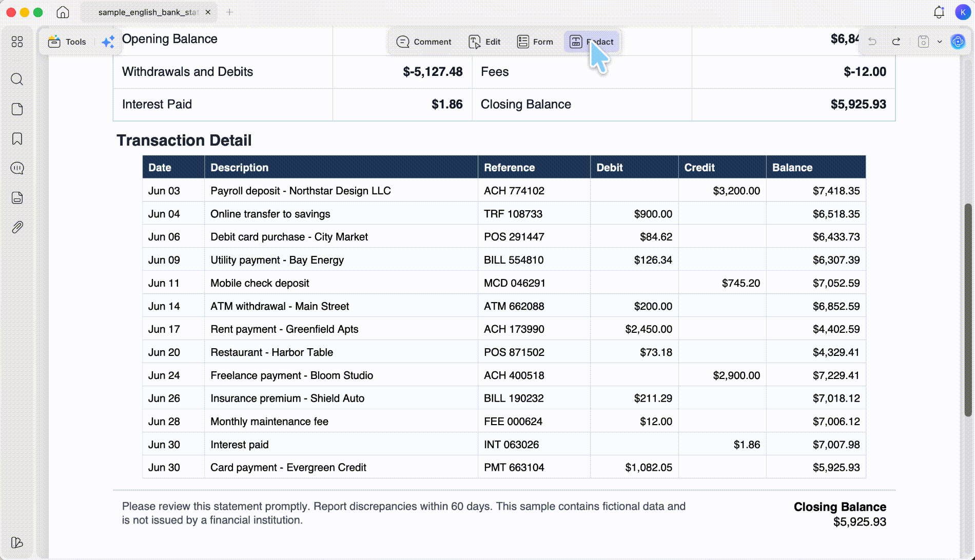Viewport: 975px width, 560px height.
Task: Open a new tab with plus button
Action: coord(229,12)
